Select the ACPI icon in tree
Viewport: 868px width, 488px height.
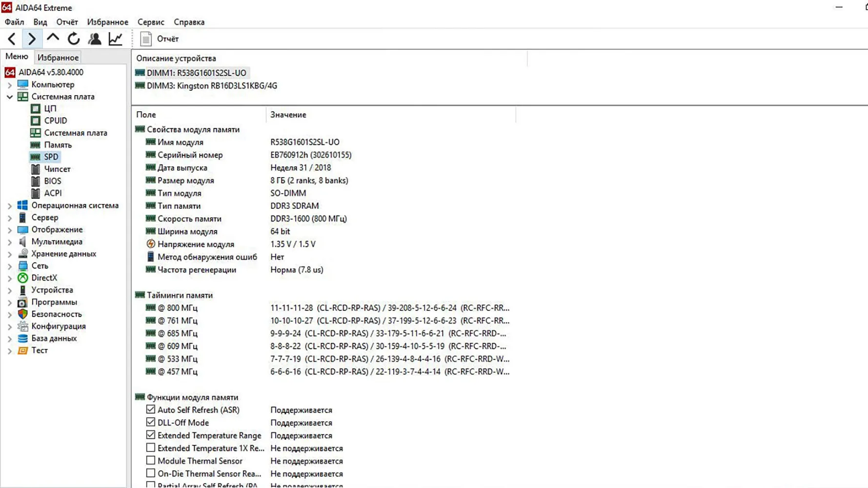tap(36, 193)
